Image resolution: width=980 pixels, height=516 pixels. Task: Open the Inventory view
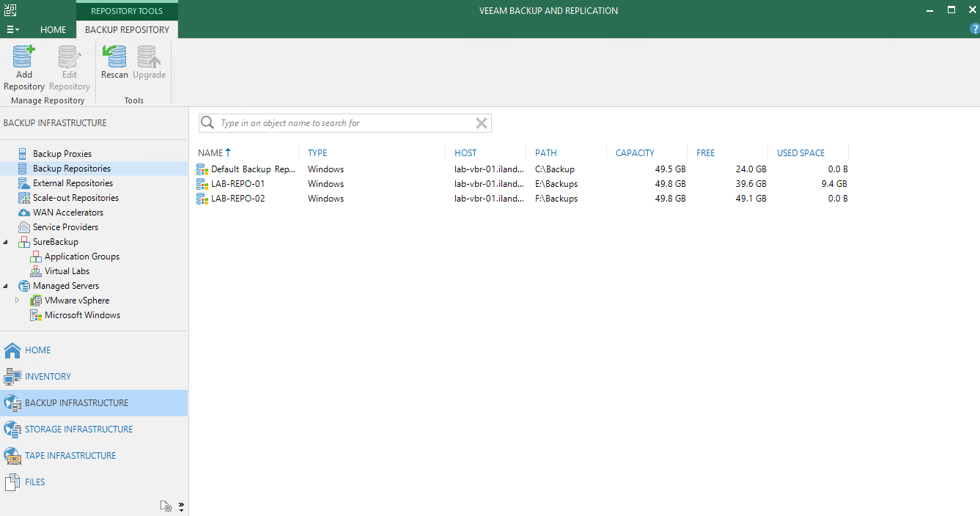pos(48,377)
